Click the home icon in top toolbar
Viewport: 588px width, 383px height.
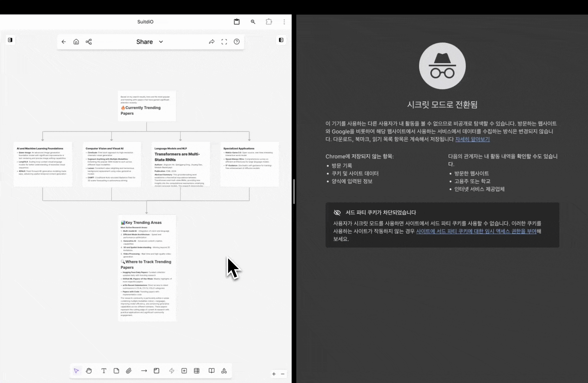pyautogui.click(x=76, y=42)
